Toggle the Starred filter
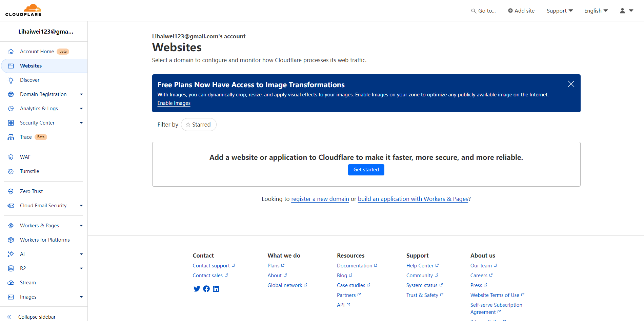This screenshot has height=321, width=644. 199,125
